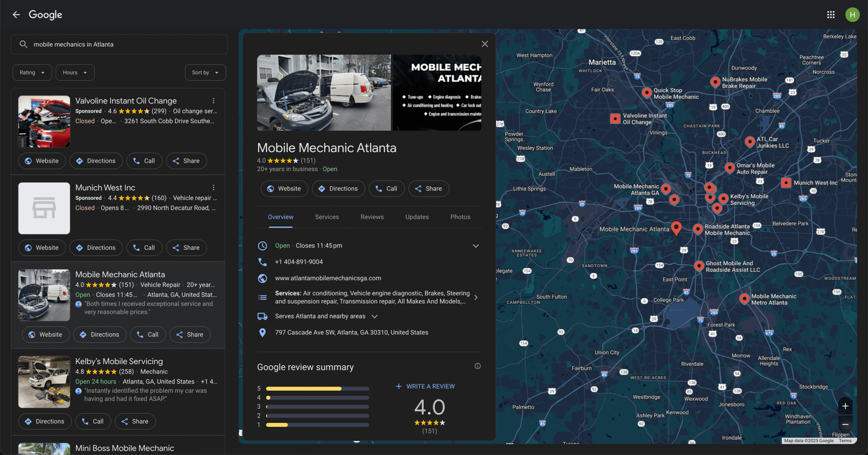Click Directions for Munich West Inc
This screenshot has height=455, width=868.
coord(96,248)
